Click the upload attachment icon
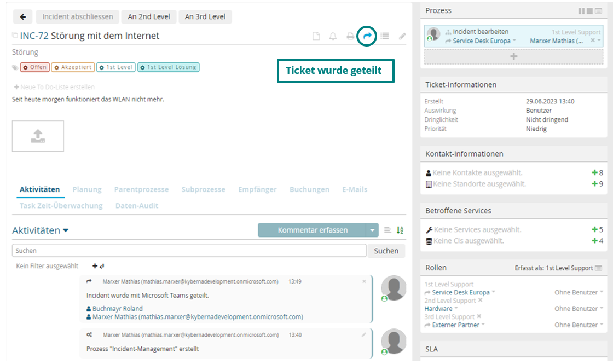This screenshot has width=613, height=364. [37, 136]
